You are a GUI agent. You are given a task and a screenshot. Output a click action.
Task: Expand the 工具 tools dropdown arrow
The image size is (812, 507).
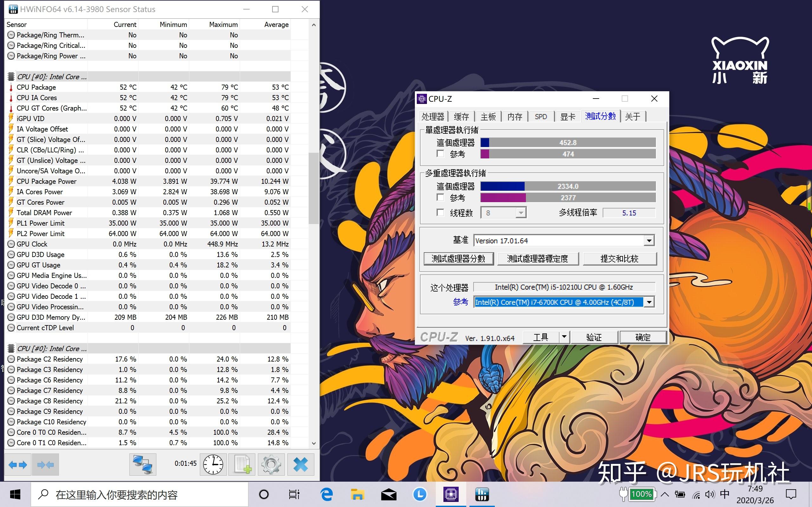coord(564,337)
